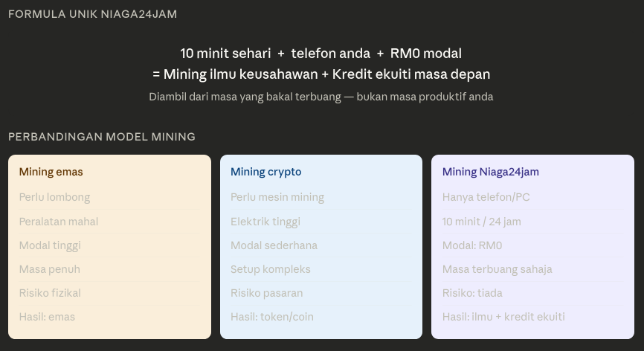Image resolution: width=644 pixels, height=351 pixels.
Task: Click 'Modal: RM0' row
Action: [472, 245]
